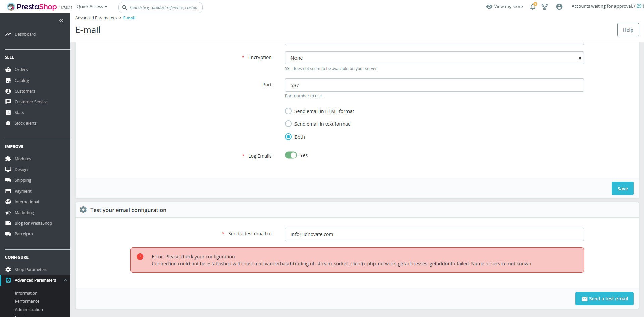Go to Shop Parameters menu

tap(31, 270)
